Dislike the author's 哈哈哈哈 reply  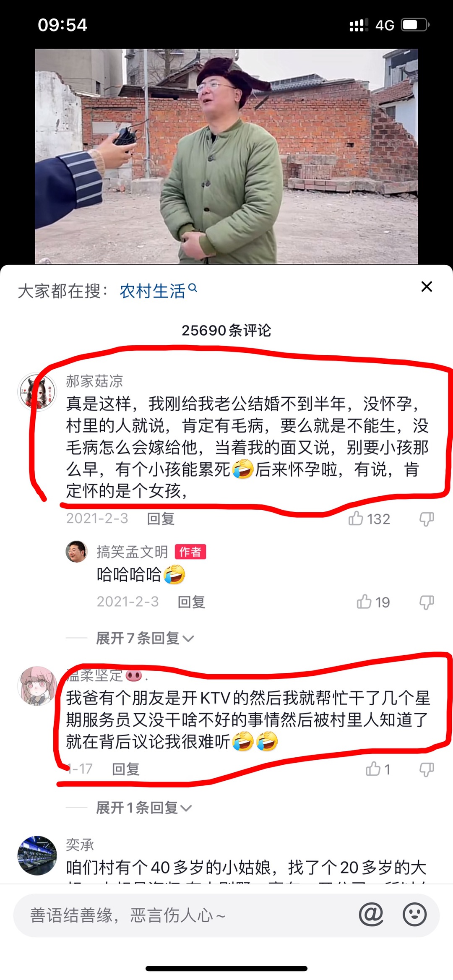point(427,602)
